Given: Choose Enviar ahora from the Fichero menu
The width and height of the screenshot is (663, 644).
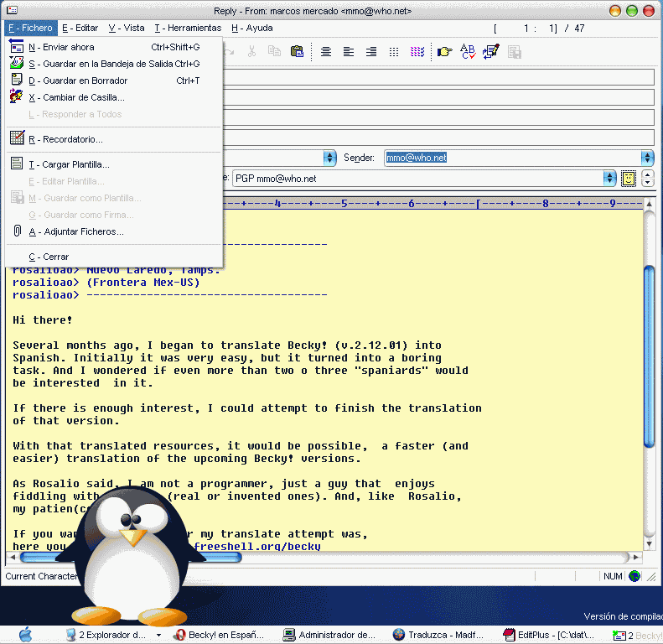Looking at the screenshot, I should pos(114,47).
